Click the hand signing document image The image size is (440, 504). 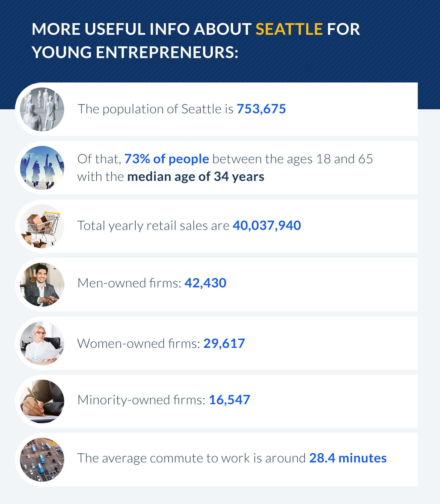(x=42, y=401)
